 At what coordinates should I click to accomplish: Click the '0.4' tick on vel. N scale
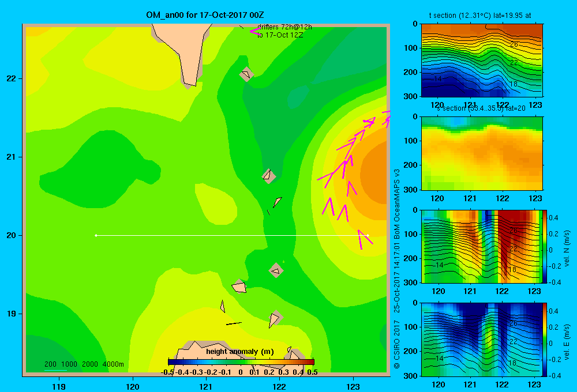click(x=553, y=218)
